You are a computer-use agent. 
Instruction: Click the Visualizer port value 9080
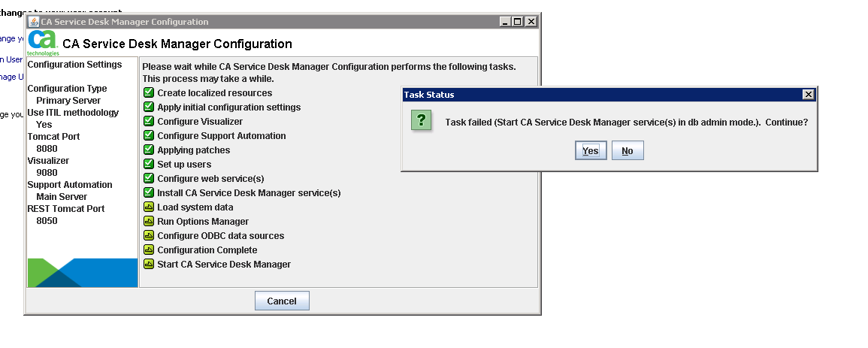pyautogui.click(x=47, y=173)
